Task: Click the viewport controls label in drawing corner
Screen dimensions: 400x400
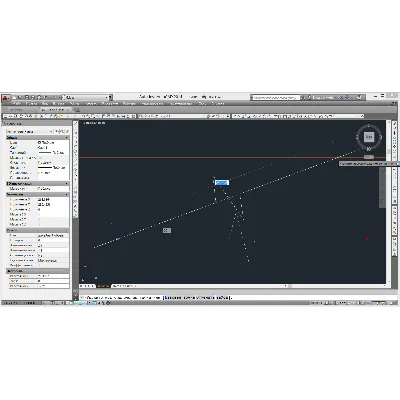Action: [94, 123]
